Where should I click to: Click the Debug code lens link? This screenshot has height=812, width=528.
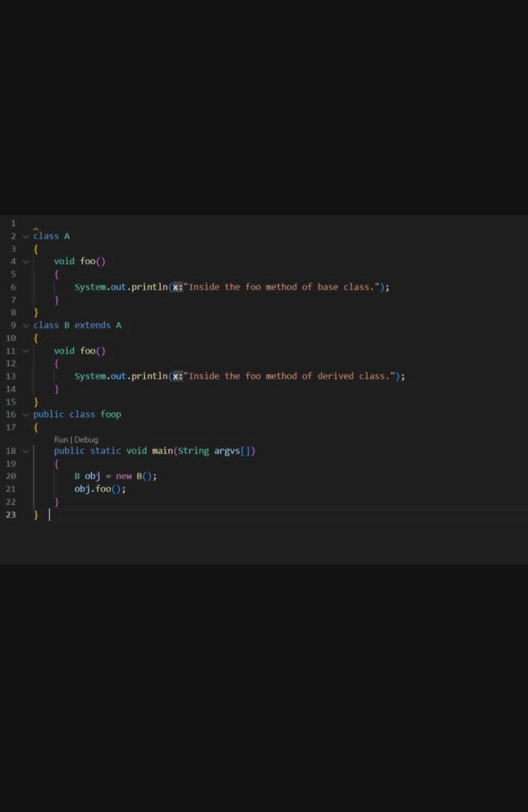tap(86, 439)
